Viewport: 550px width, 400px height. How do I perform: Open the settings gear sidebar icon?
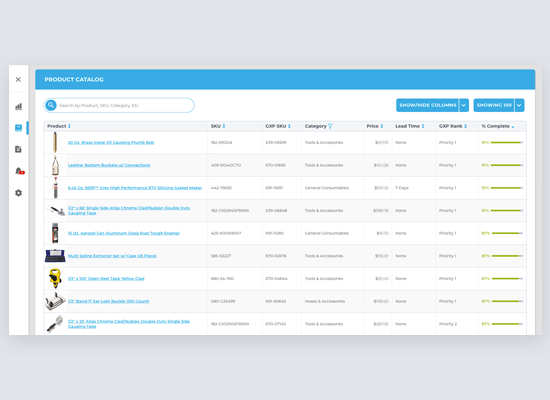coord(18,193)
